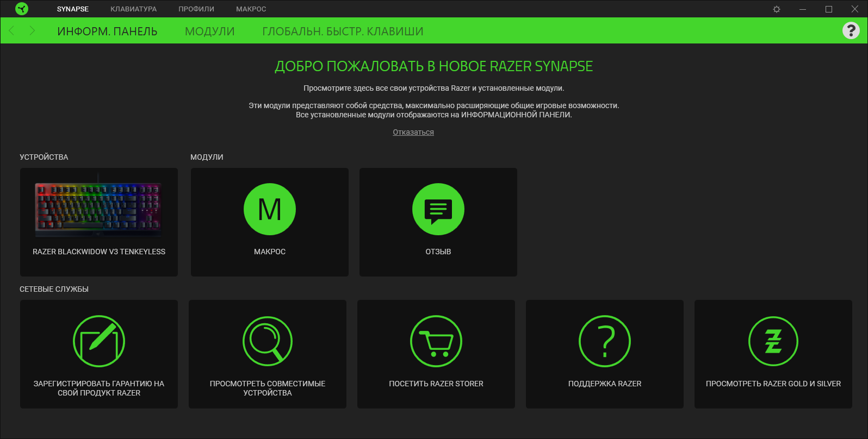Image resolution: width=868 pixels, height=439 pixels.
Task: Click the Razer BlackWidow V3 Tenkeyless label
Action: 99,252
